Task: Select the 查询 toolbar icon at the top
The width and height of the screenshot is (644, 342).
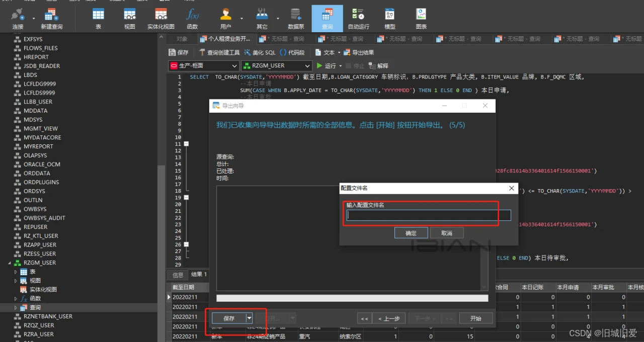Action: pos(327,19)
